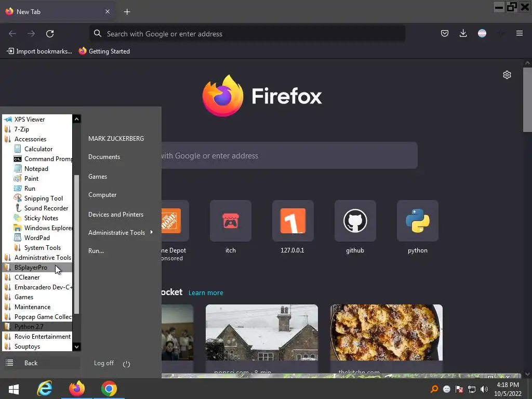
Task: Expand the System Tools folder
Action: pos(43,247)
